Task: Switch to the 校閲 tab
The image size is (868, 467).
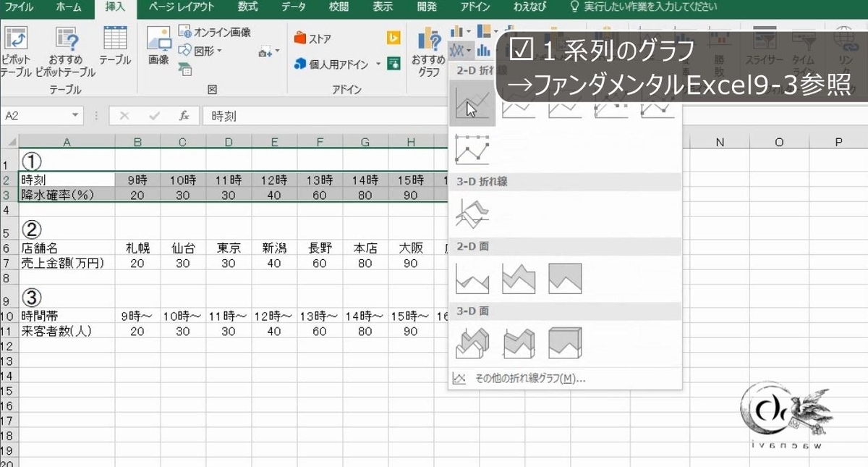Action: 339,7
